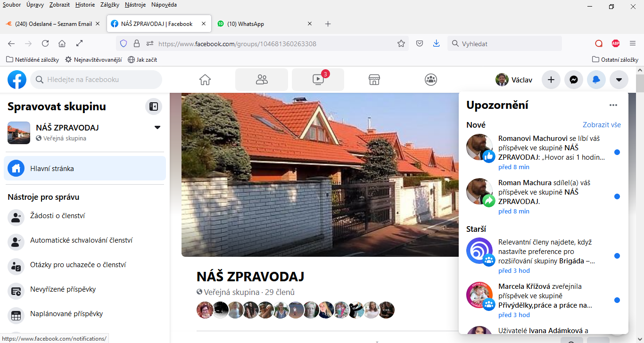
Task: Open the Facebook logo home link
Action: tap(17, 80)
